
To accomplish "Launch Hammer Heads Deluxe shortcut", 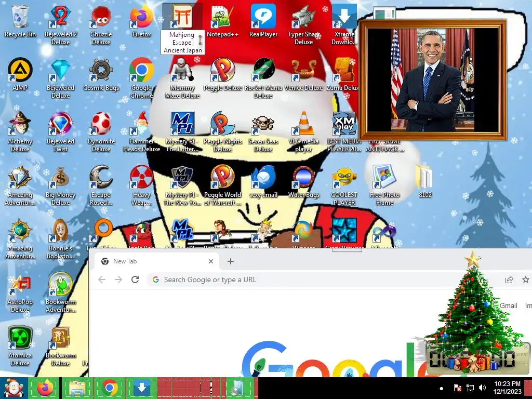I will pos(141,132).
